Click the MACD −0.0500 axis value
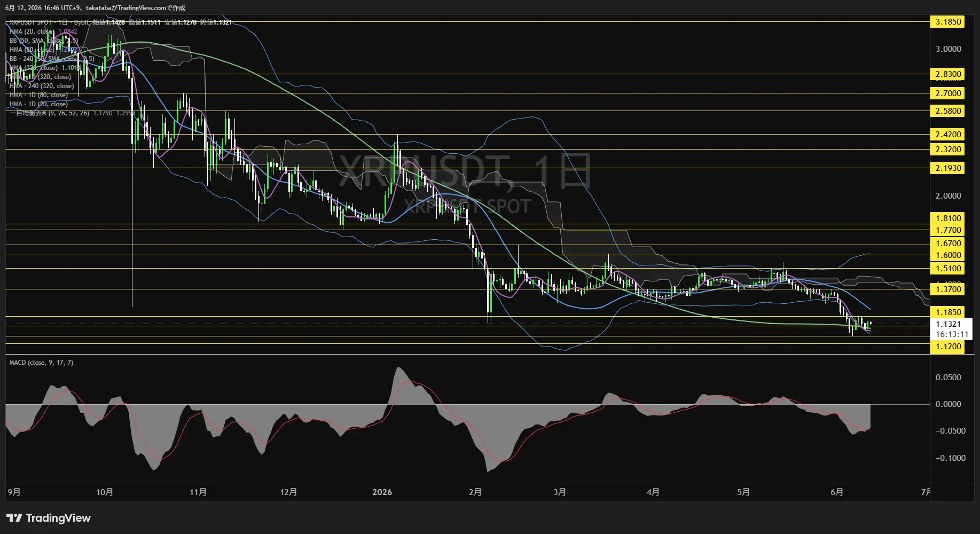The image size is (980, 534). coord(950,431)
